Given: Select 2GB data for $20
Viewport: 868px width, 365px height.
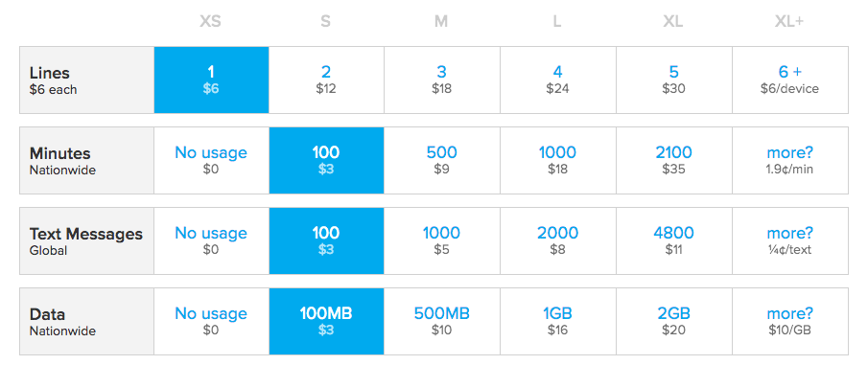Looking at the screenshot, I should tap(673, 321).
